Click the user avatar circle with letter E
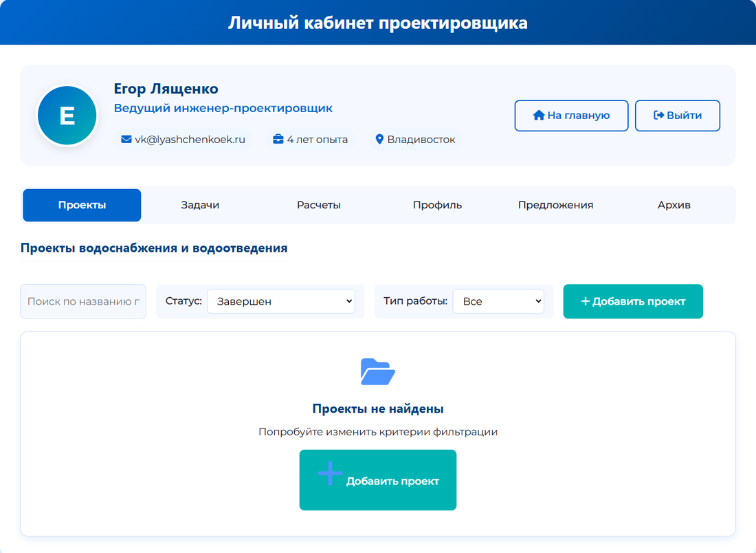756x553 pixels. point(67,116)
